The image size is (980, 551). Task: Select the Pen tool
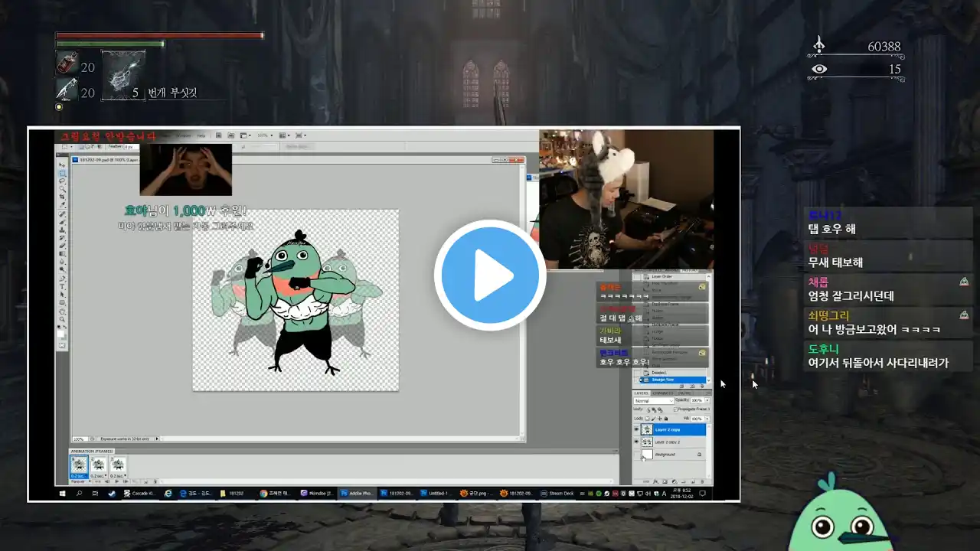coord(63,279)
